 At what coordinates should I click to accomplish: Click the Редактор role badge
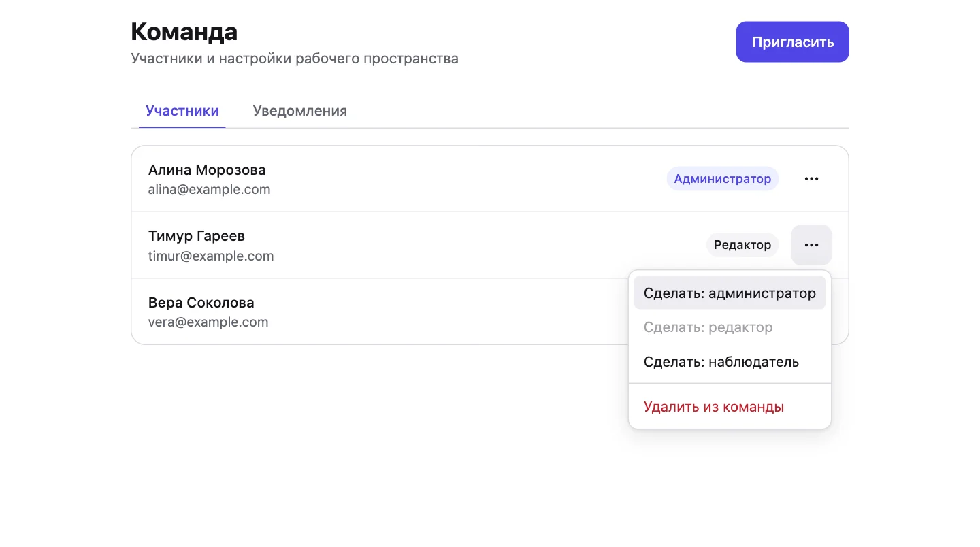pos(742,245)
